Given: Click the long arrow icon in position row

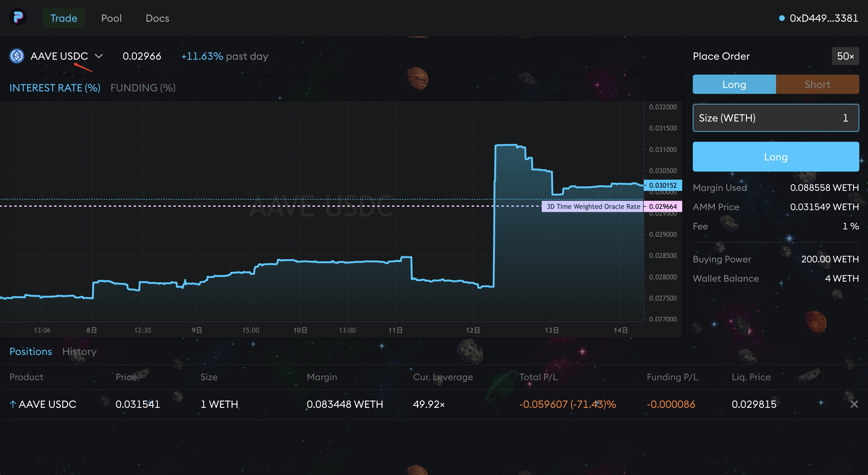Looking at the screenshot, I should pos(13,404).
